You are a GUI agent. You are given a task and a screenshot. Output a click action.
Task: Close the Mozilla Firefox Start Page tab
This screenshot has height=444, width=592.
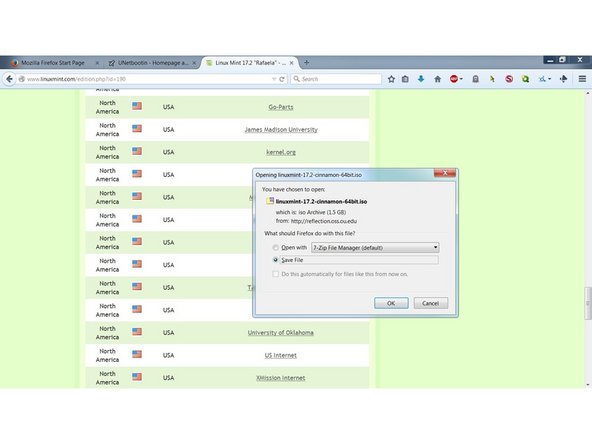(x=97, y=63)
